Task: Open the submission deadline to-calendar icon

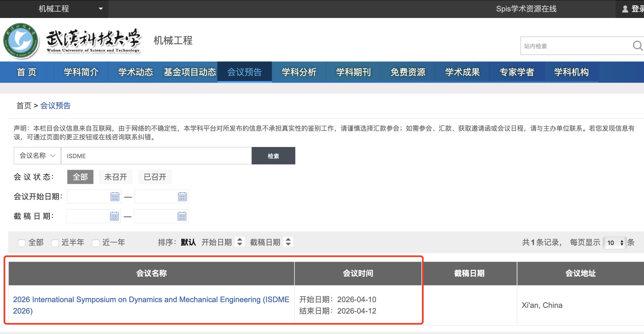Action: [182, 216]
